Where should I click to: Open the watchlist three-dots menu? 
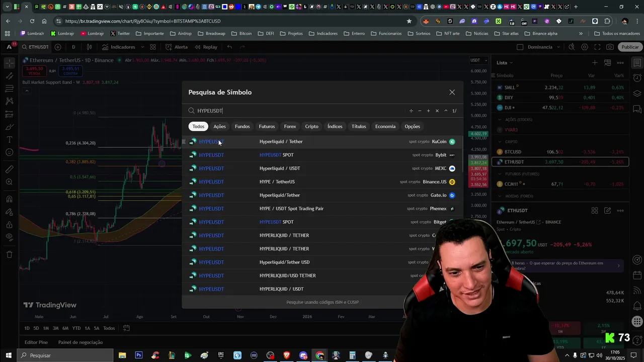[x=620, y=63]
